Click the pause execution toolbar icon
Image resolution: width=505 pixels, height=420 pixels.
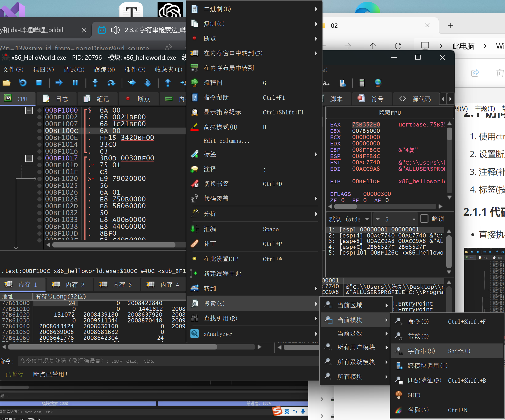[x=75, y=83]
